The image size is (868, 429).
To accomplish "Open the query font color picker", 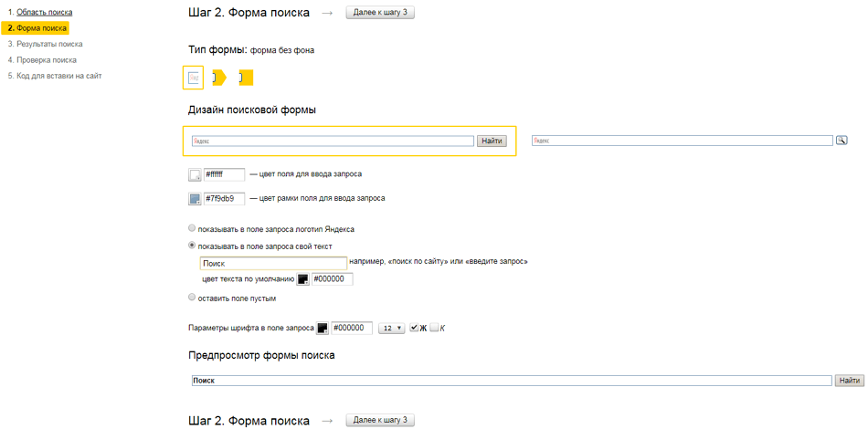I will click(323, 329).
